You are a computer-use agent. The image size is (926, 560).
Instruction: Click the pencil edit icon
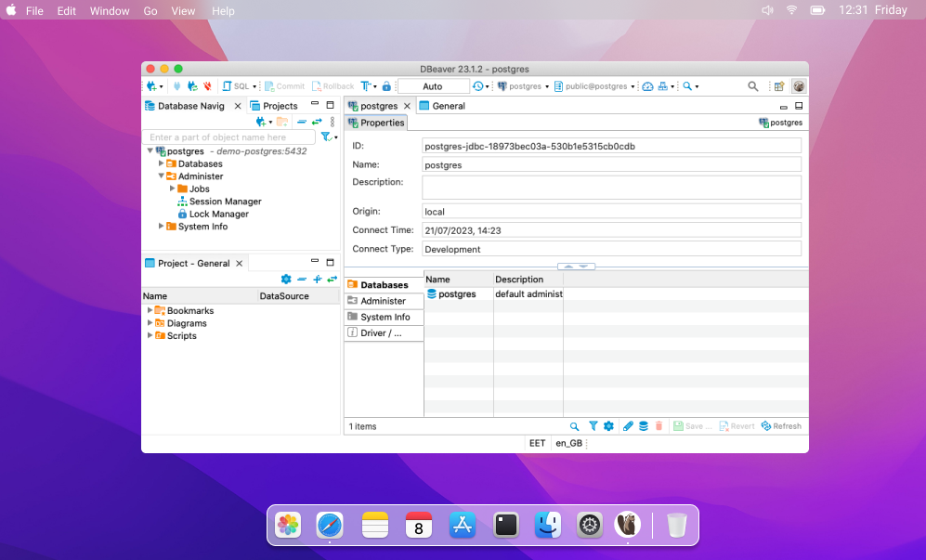[628, 426]
